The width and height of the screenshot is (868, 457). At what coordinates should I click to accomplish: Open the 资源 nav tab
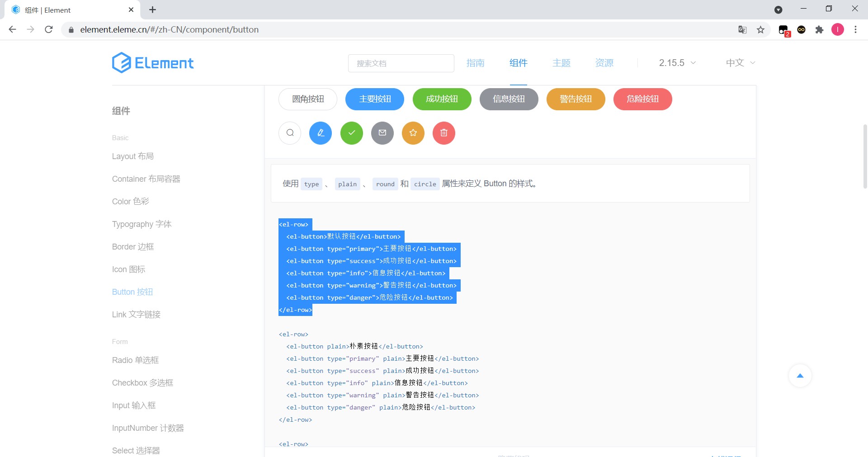[x=604, y=63]
